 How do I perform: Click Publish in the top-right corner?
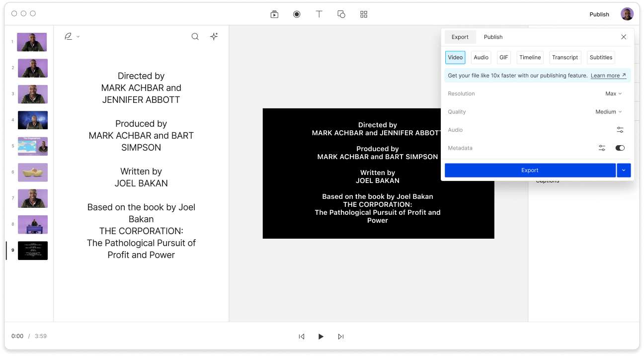pos(599,14)
